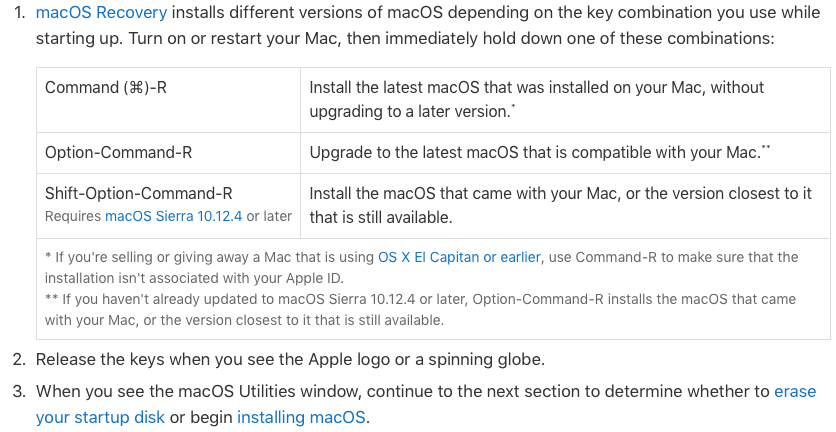
Task: Click the Shift-Option-Command-R key combination text
Action: (139, 193)
